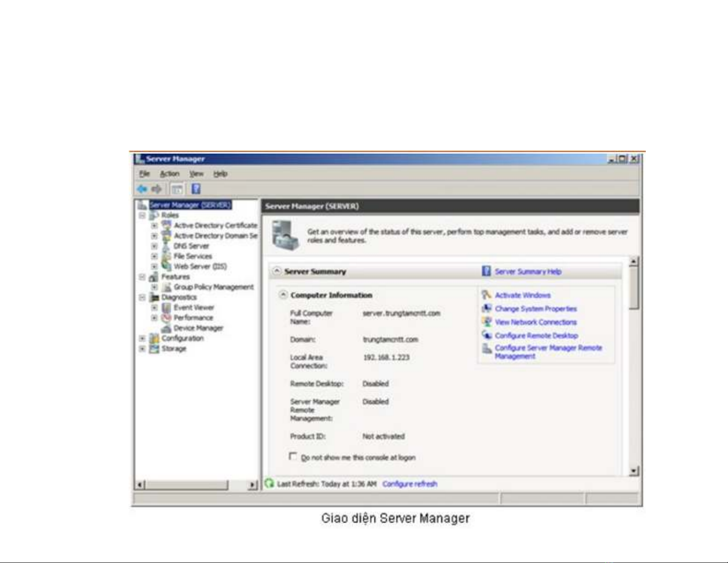Click the View Network Connections icon
Image resolution: width=728 pixels, height=563 pixels.
(487, 322)
